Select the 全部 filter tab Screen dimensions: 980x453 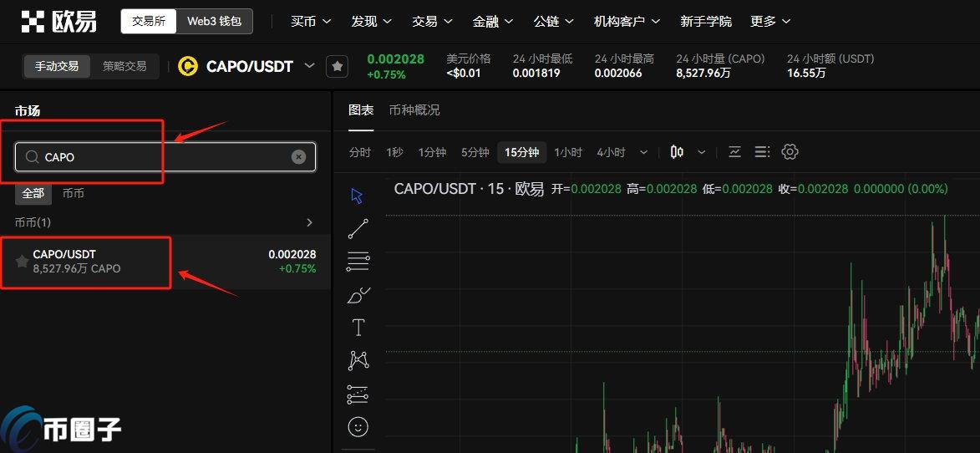point(33,193)
